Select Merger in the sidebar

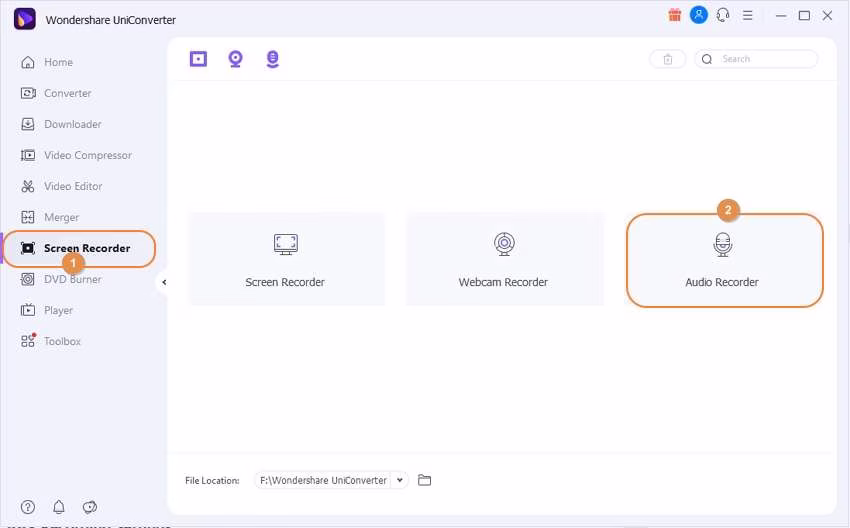tap(49, 217)
